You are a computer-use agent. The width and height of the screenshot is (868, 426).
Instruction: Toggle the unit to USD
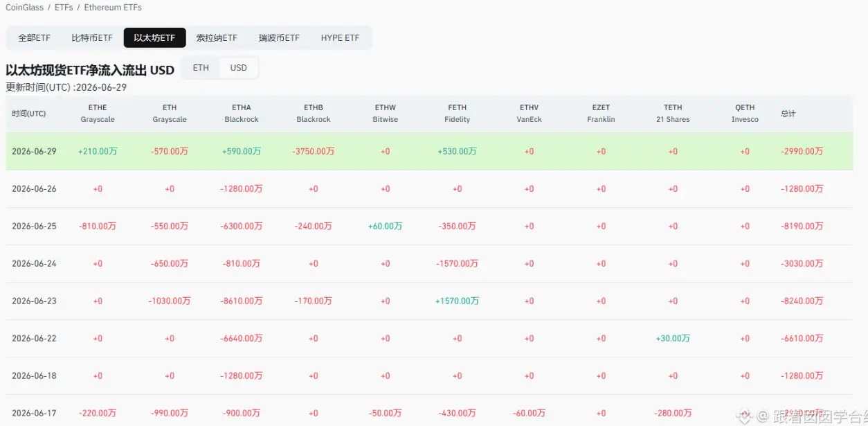239,68
